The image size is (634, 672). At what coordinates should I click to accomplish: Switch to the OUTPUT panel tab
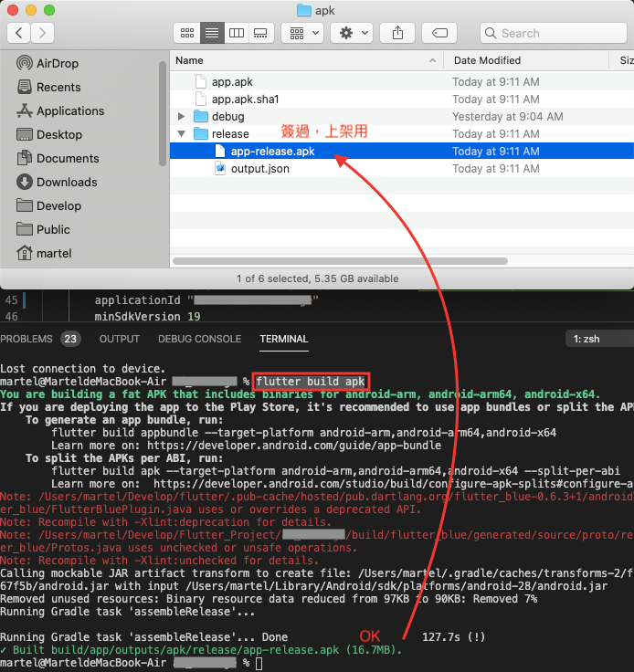(x=119, y=339)
